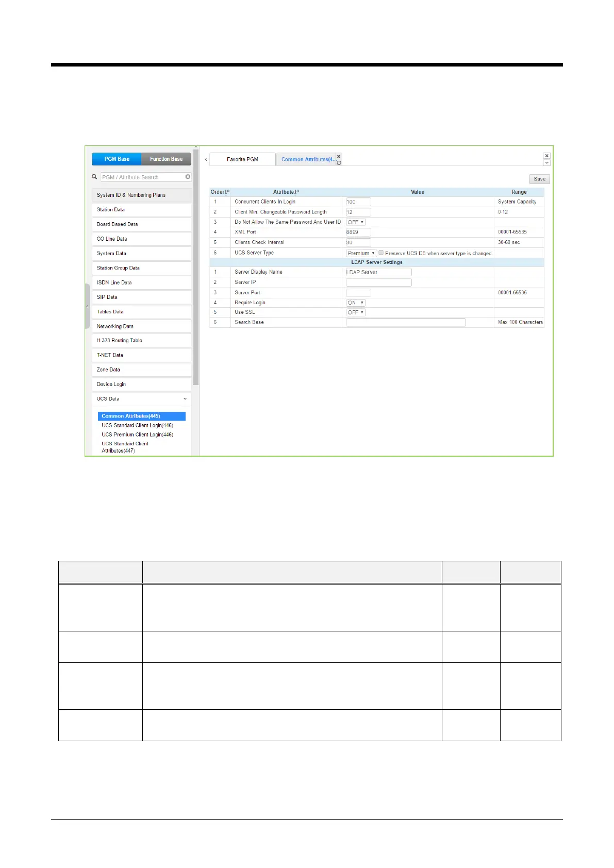Open ISDN Line Data menu
Screen dimensions: 614x868
pos(141,282)
